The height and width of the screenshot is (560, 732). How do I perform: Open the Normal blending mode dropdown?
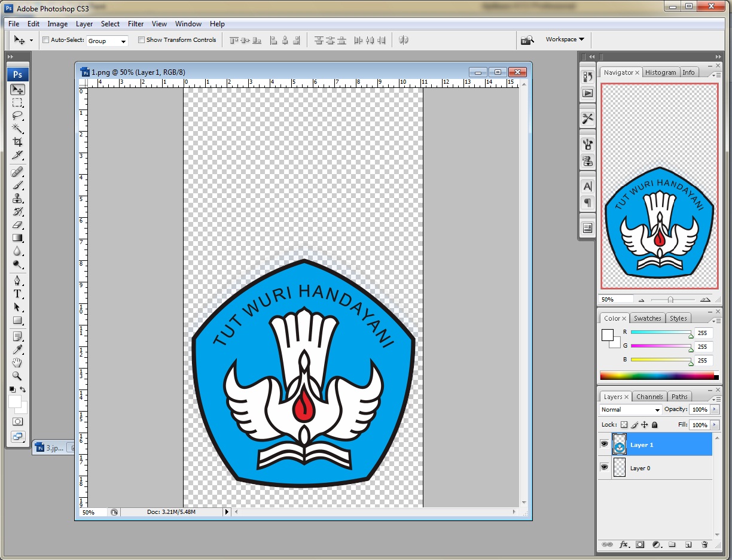click(630, 410)
